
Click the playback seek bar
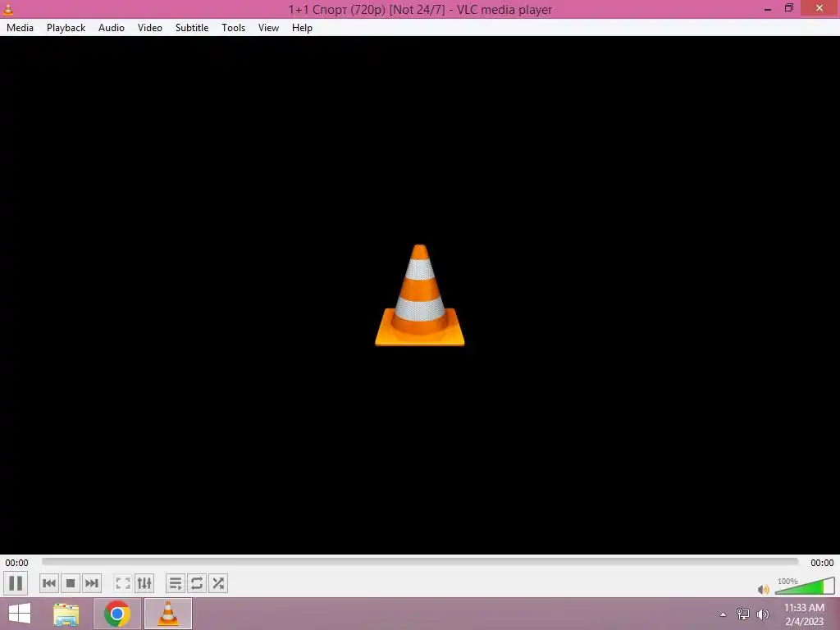point(419,562)
